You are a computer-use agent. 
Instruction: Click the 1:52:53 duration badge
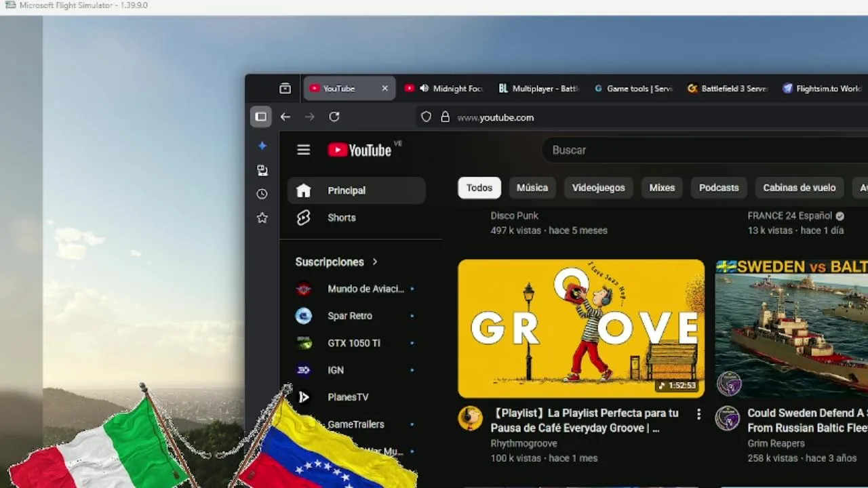(677, 386)
